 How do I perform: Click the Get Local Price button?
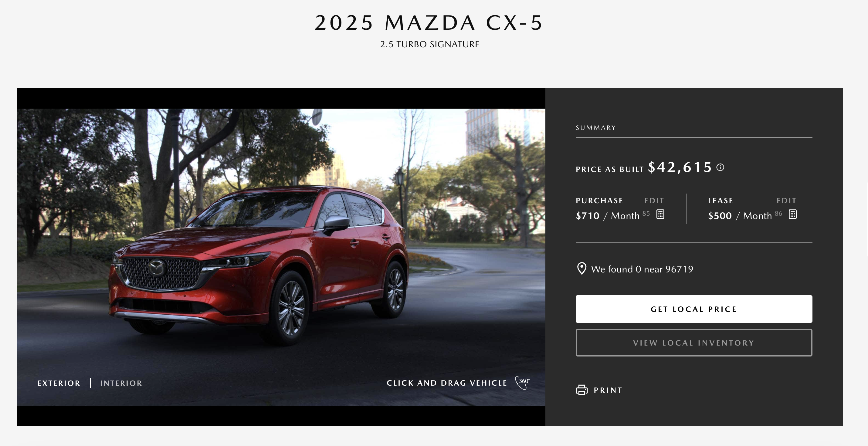pyautogui.click(x=694, y=309)
